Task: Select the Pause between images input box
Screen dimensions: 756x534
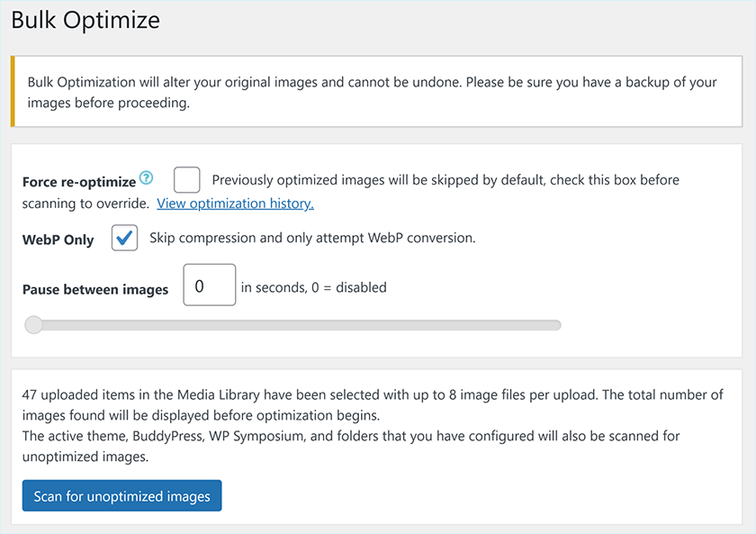Action: point(209,285)
